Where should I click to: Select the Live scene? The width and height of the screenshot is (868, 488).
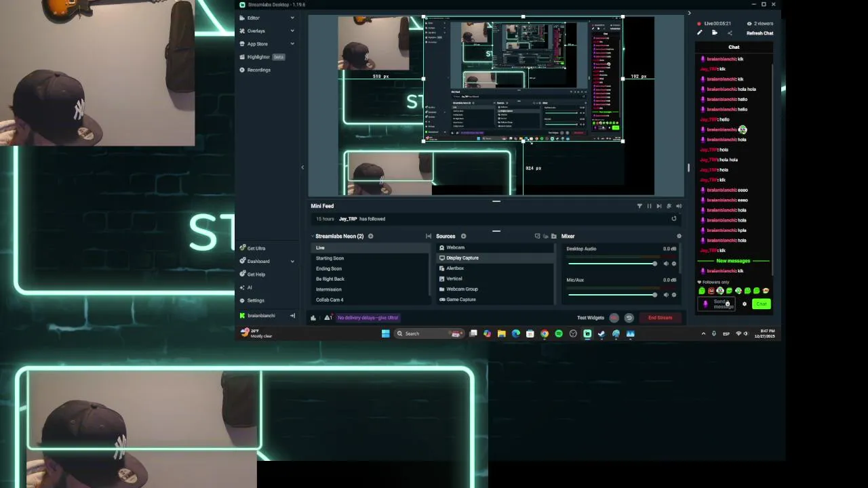click(370, 247)
